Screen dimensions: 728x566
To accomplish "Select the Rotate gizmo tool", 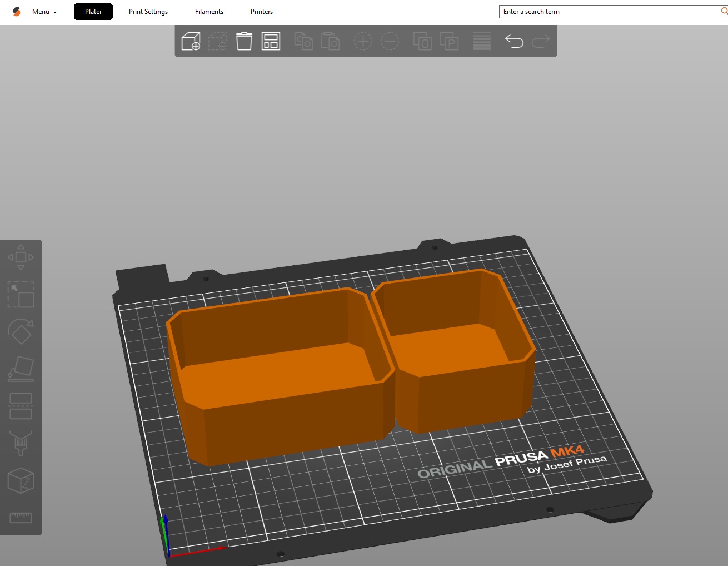I will pos(21,331).
